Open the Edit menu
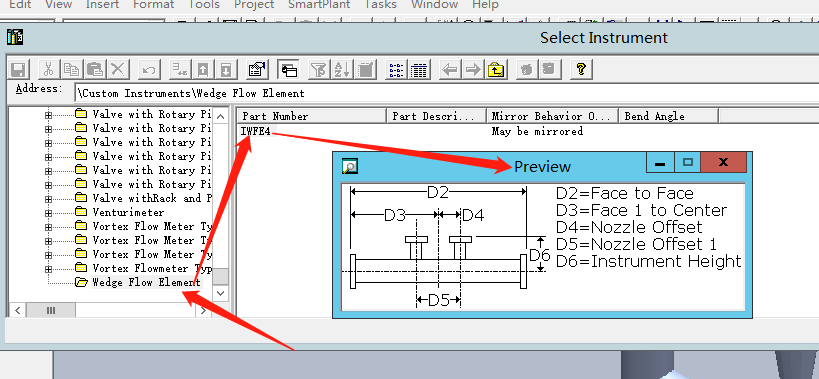This screenshot has height=379, width=819. (x=20, y=5)
